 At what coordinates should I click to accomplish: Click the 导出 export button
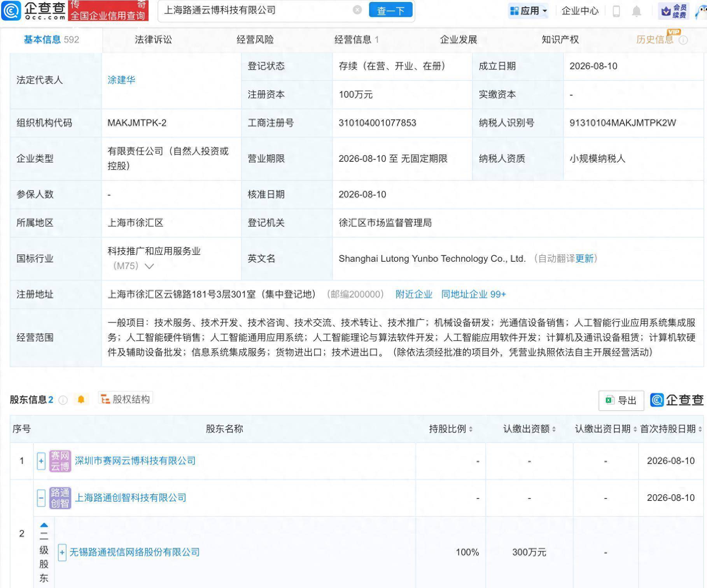pos(621,401)
